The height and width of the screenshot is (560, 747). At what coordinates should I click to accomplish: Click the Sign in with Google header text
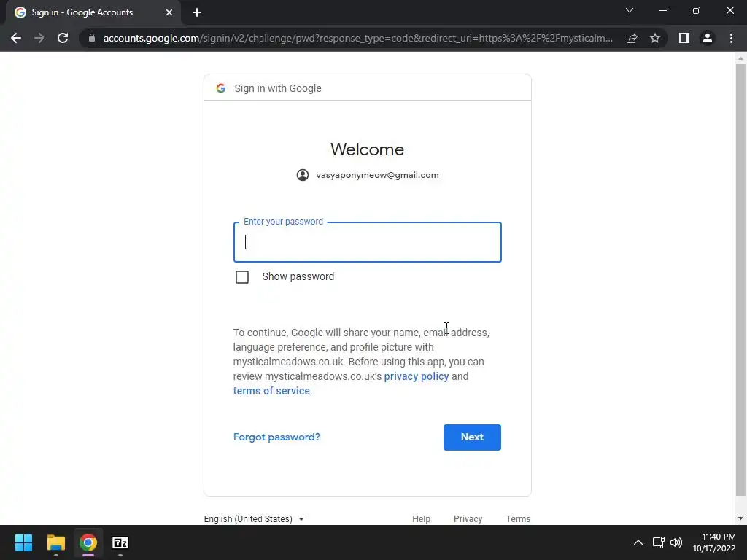coord(278,88)
